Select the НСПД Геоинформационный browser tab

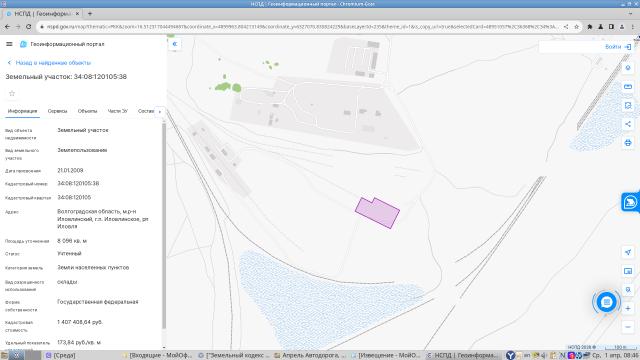42,13
